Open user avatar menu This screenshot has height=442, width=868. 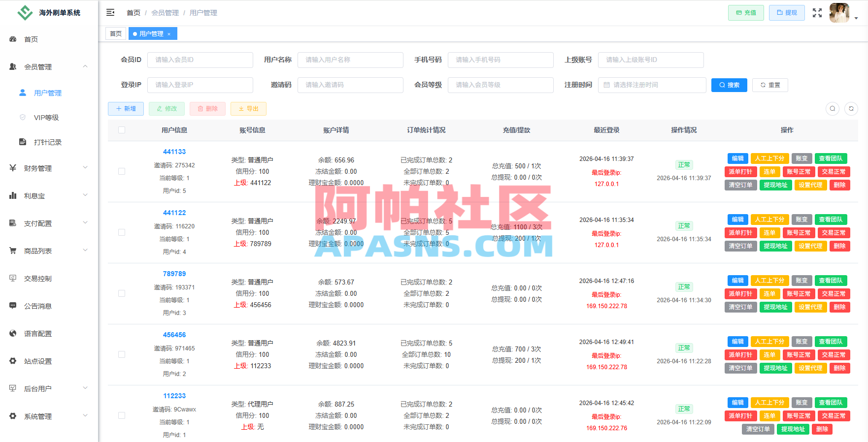(x=839, y=13)
